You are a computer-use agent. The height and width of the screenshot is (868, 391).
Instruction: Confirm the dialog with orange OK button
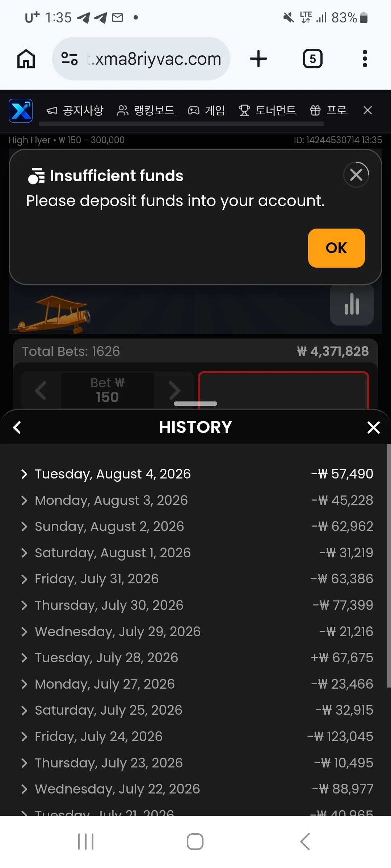coord(336,248)
